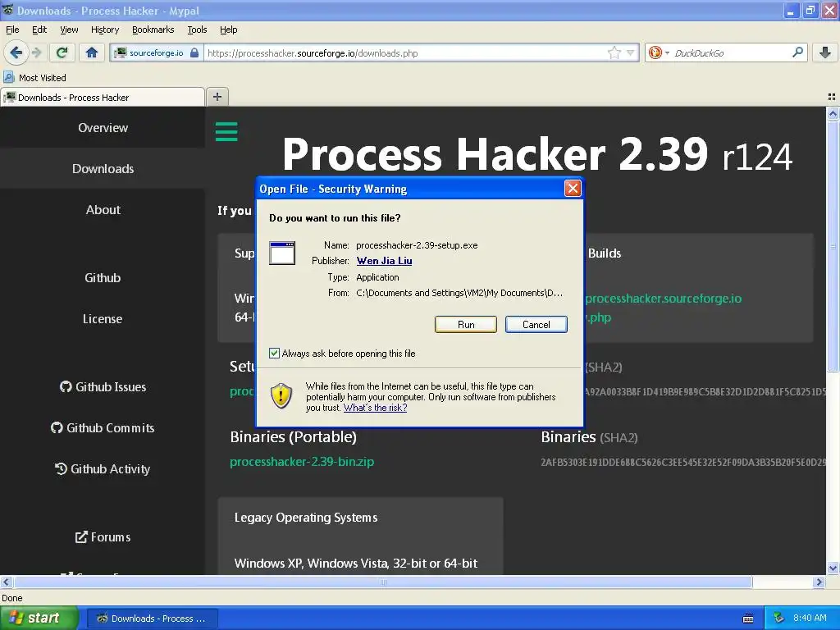Screen dimensions: 840x630
Task: Switch to Downloads - Process taskbar button
Action: click(x=152, y=619)
